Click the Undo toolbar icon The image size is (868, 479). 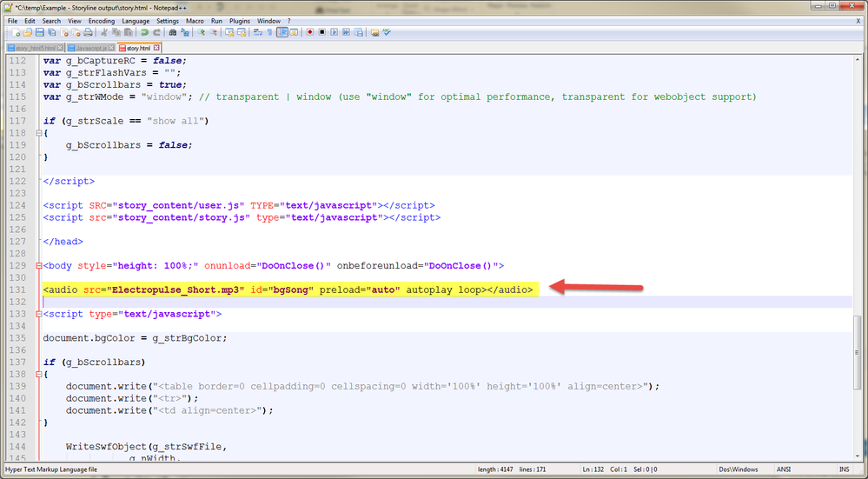(x=145, y=32)
